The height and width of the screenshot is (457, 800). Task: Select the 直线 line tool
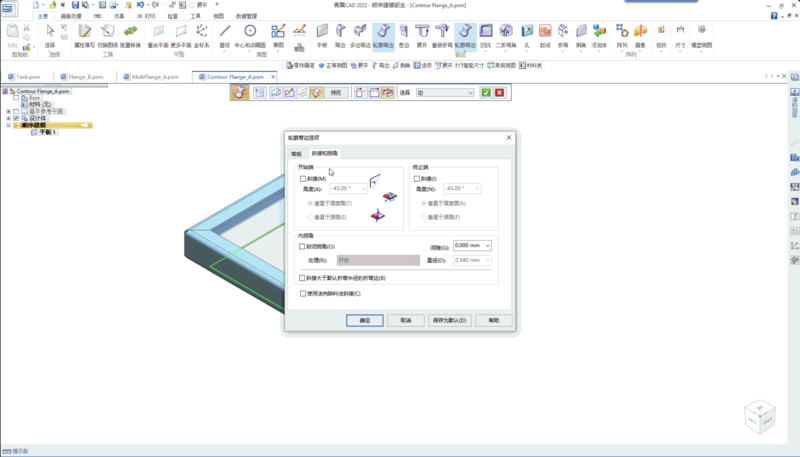pos(225,36)
